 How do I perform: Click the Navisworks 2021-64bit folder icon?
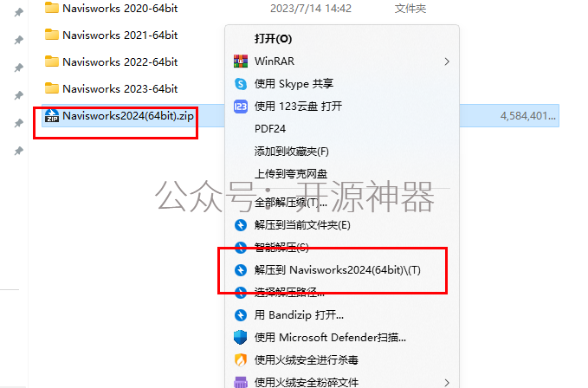52,35
